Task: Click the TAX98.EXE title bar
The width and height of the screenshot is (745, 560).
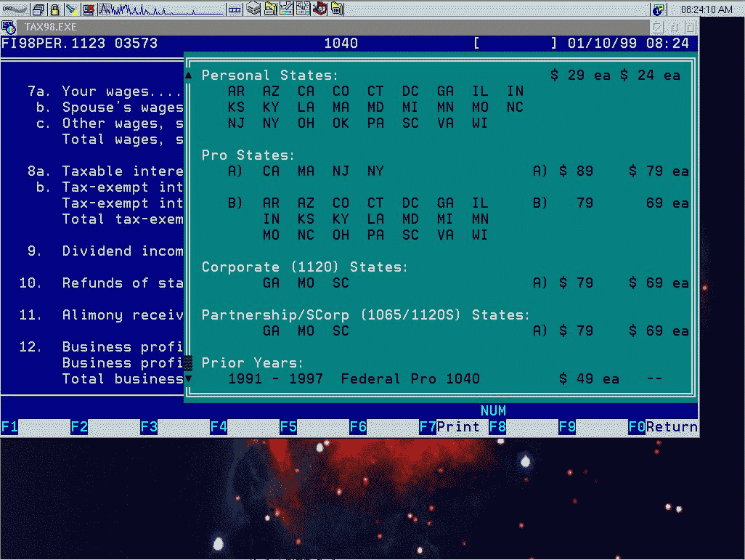Action: tap(327, 28)
